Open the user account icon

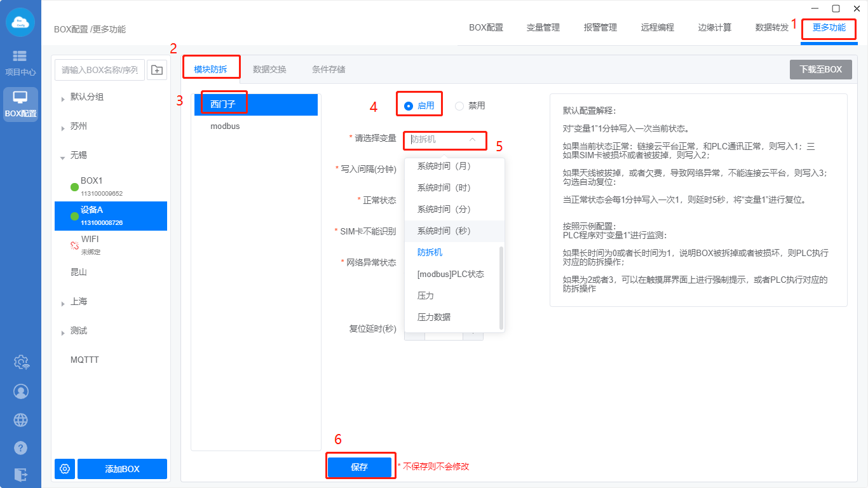click(21, 391)
